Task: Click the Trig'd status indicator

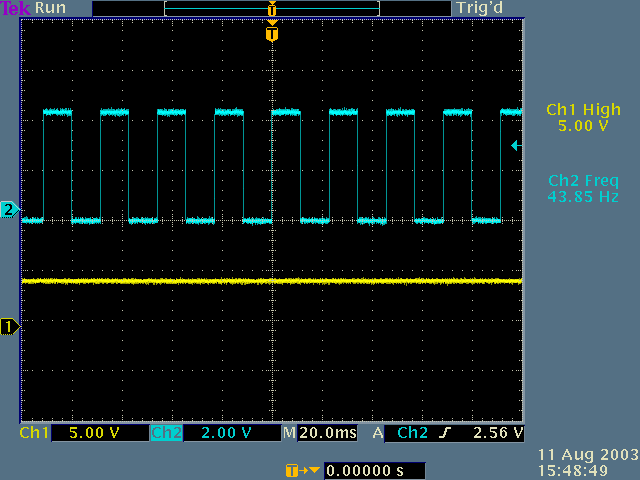Action: [x=480, y=8]
